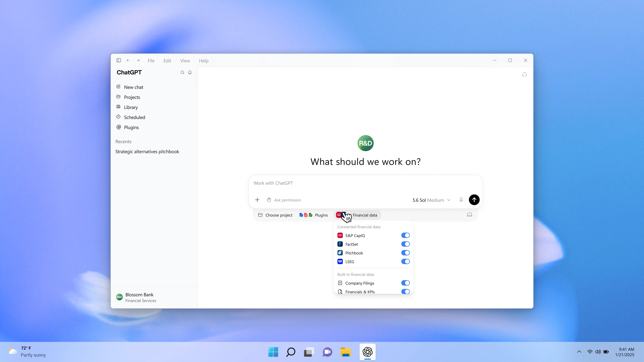Open notifications bell icon

tap(190, 72)
